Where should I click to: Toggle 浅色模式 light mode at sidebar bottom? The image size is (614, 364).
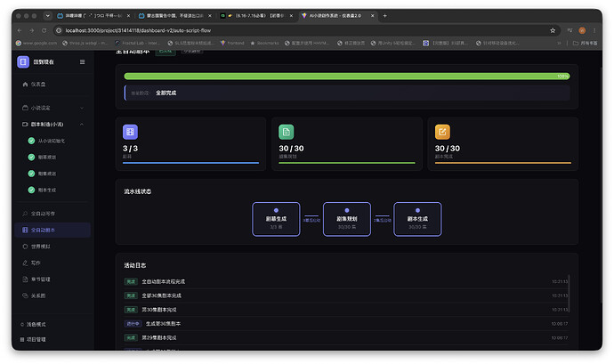pos(33,325)
